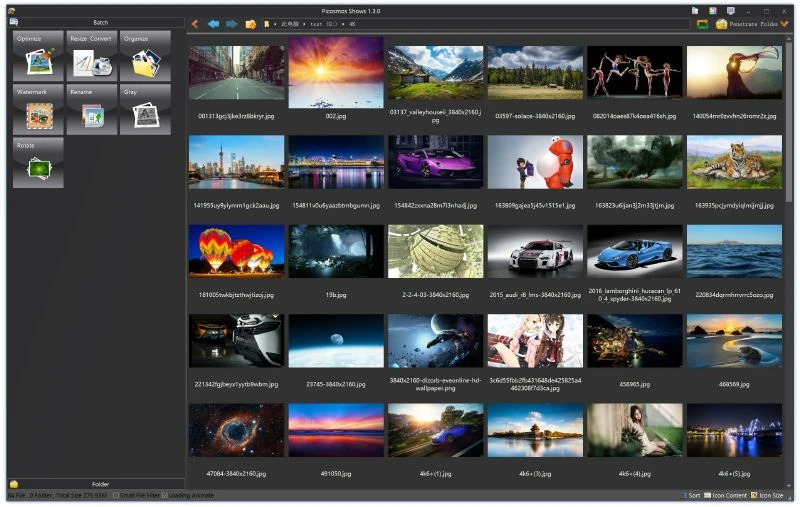This screenshot has width=800, height=507.
Task: Select the 002.jpg sunset thumbnail
Action: [335, 73]
